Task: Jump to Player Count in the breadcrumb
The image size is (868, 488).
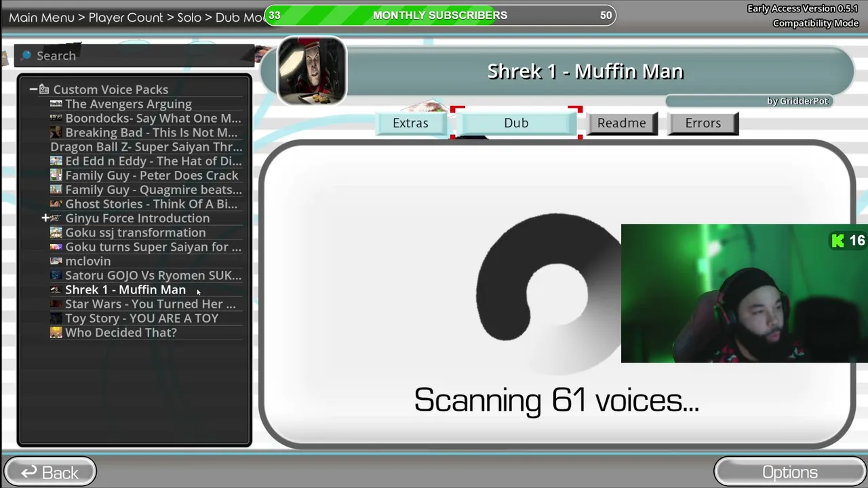Action: click(126, 18)
